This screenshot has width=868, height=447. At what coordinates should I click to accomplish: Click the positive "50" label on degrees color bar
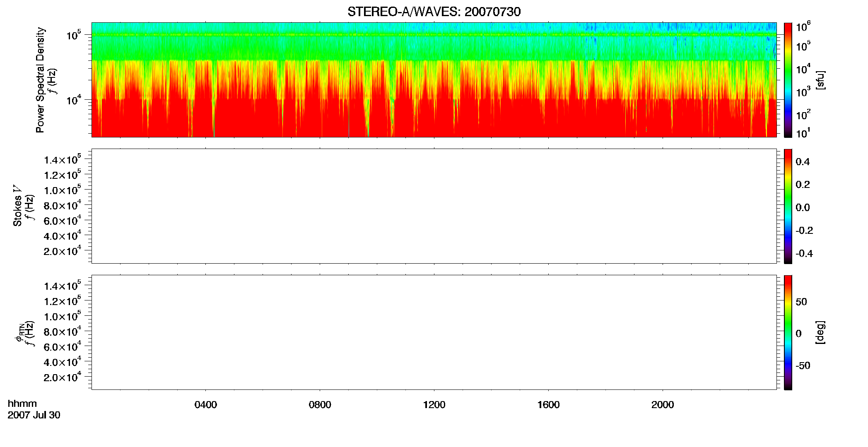click(801, 302)
